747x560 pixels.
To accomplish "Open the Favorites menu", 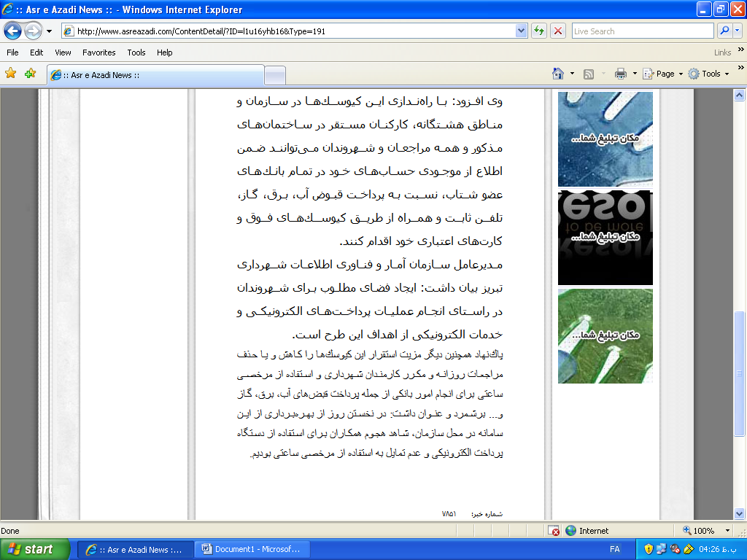I will click(98, 52).
